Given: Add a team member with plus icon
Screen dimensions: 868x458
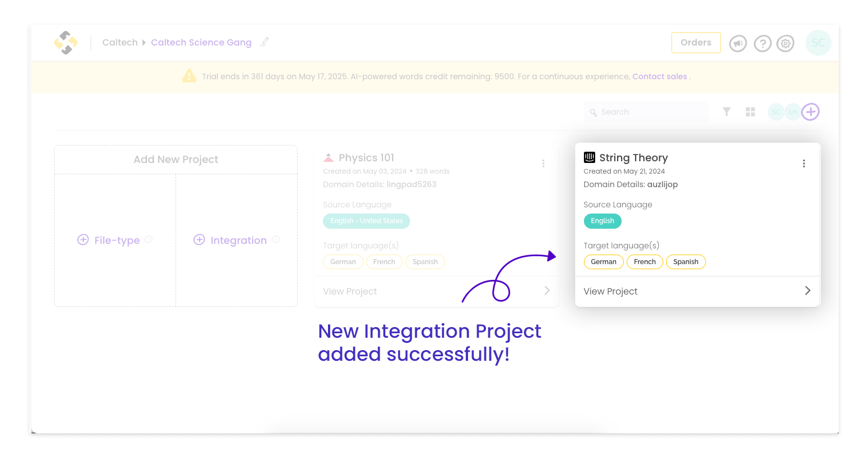Looking at the screenshot, I should coord(810,112).
